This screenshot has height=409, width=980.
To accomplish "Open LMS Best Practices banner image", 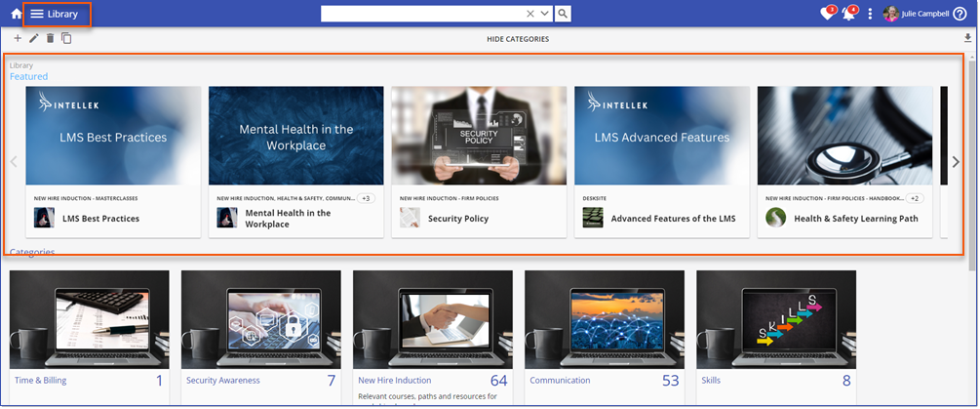I will coord(113,136).
